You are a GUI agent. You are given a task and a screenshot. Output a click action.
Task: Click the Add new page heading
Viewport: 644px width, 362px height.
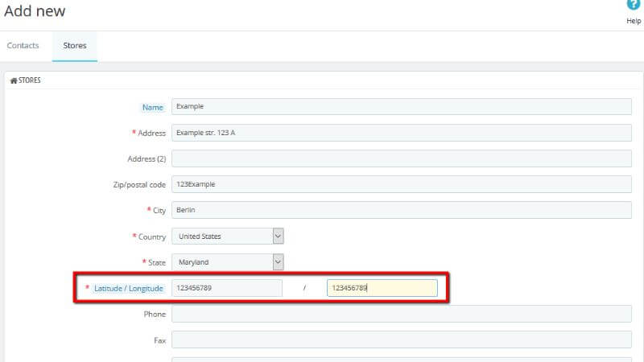tap(35, 11)
